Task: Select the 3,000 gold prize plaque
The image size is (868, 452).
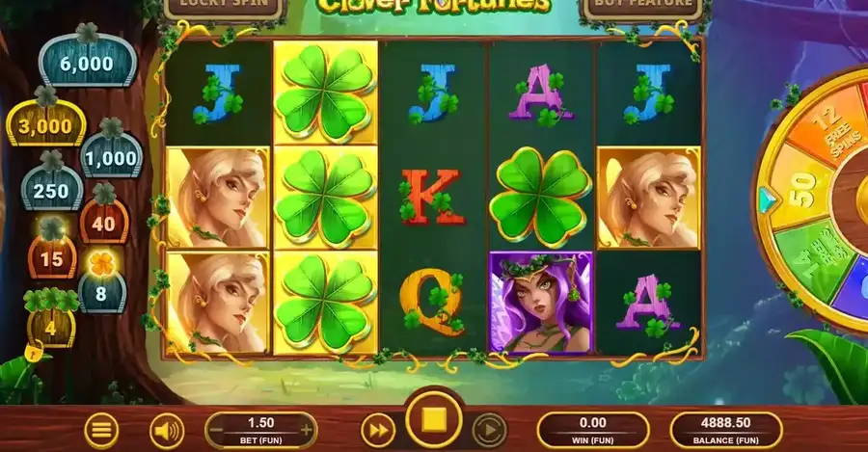Action: 46,122
